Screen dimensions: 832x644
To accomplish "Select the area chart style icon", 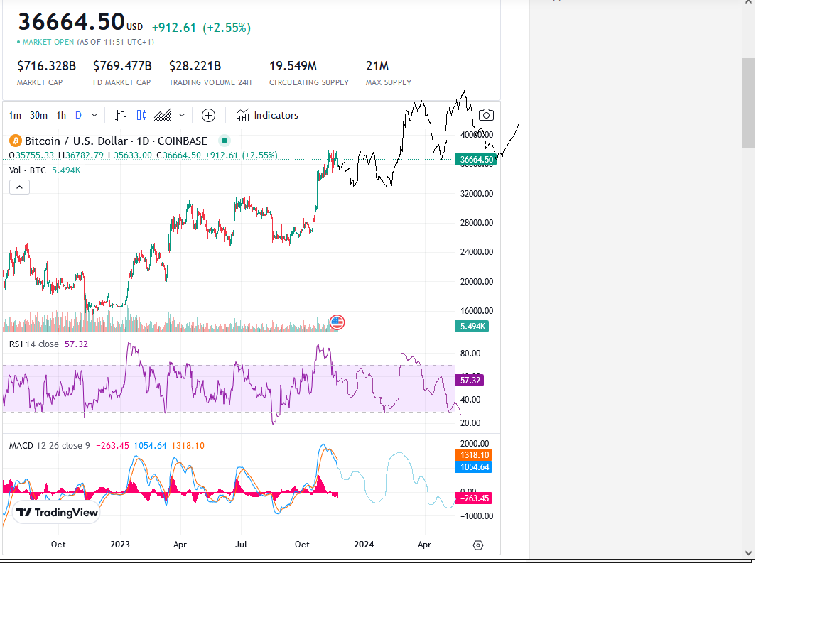I will point(163,115).
